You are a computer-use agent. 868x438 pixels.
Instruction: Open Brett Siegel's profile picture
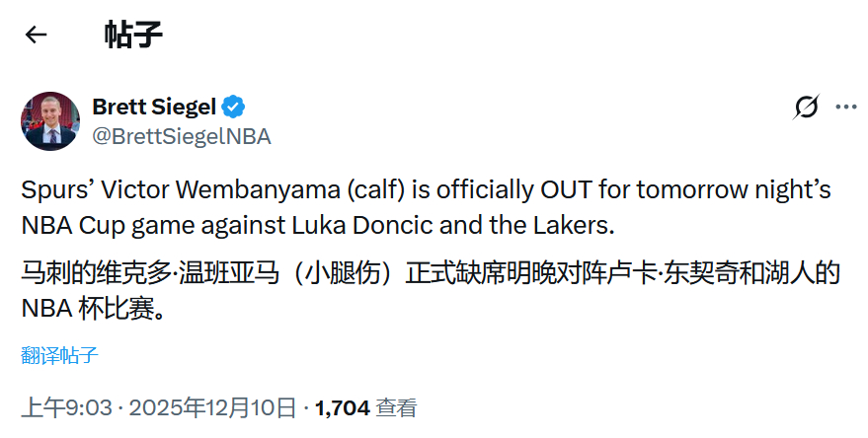[50, 121]
